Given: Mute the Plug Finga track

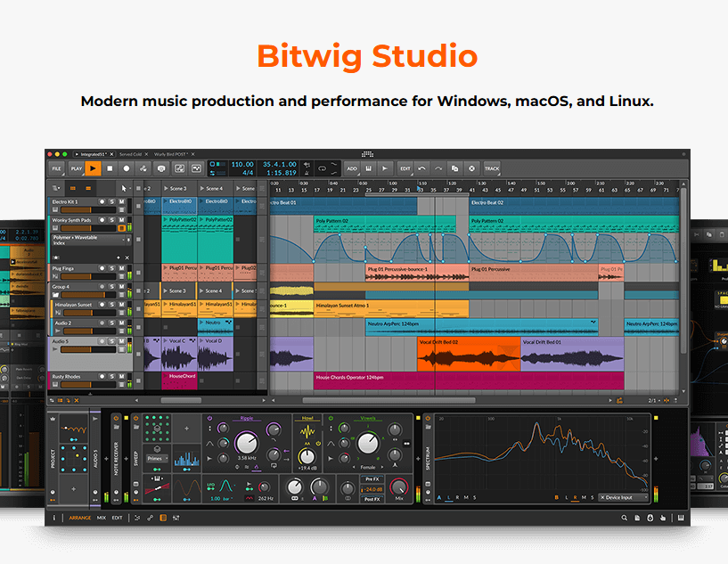Looking at the screenshot, I should [122, 268].
